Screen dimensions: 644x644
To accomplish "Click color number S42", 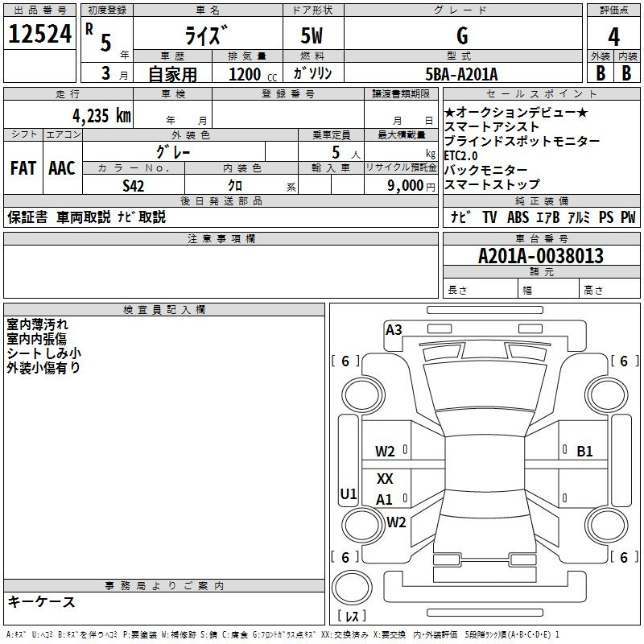I will pyautogui.click(x=134, y=185).
